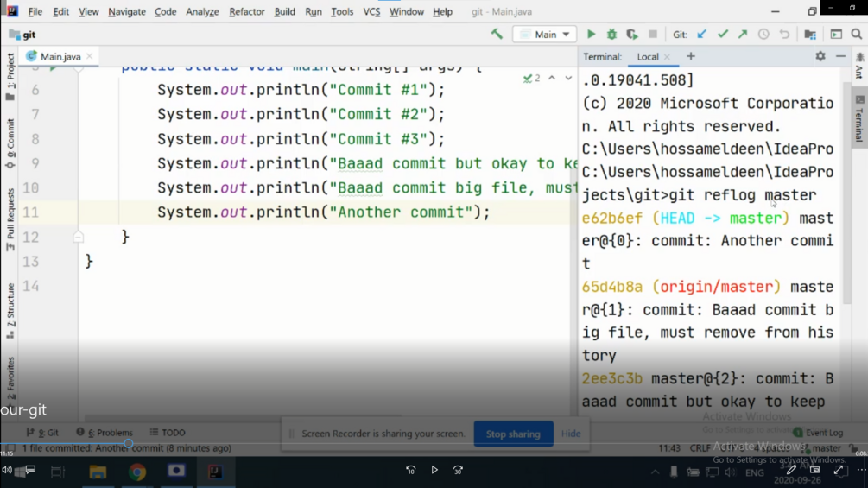Update project with Git blue arrow
This screenshot has height=488, width=868.
[x=702, y=35]
